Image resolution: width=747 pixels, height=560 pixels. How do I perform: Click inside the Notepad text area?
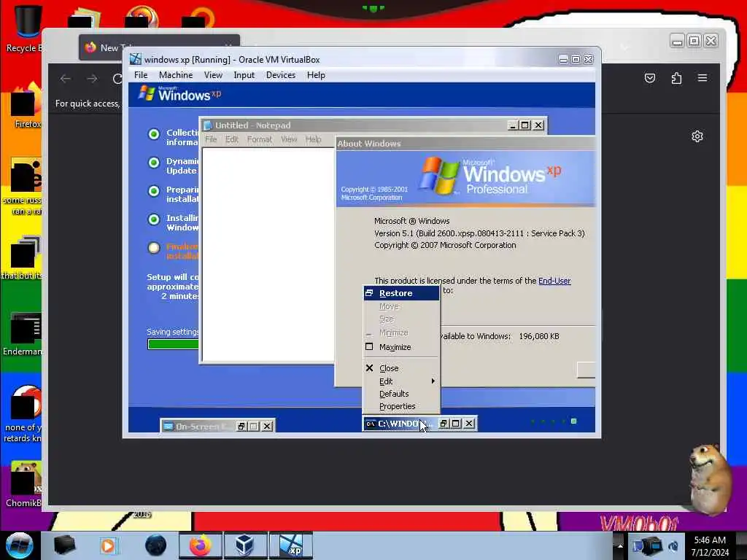268,254
